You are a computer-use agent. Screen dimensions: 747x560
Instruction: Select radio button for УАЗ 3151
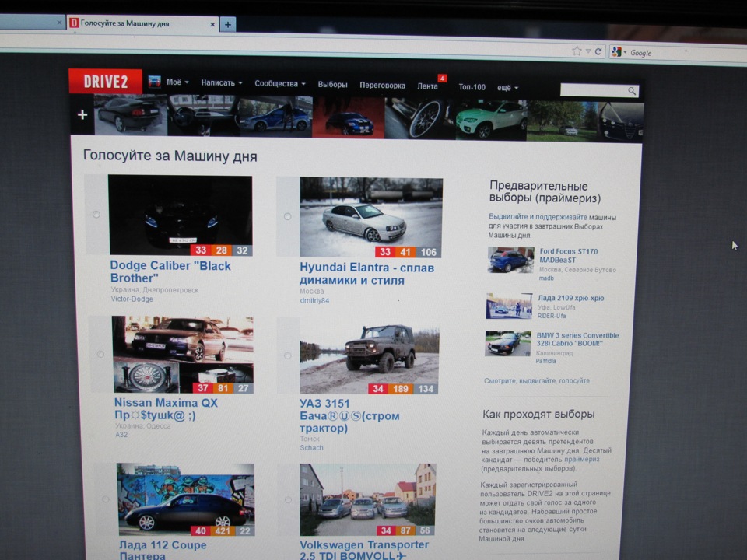pos(287,355)
